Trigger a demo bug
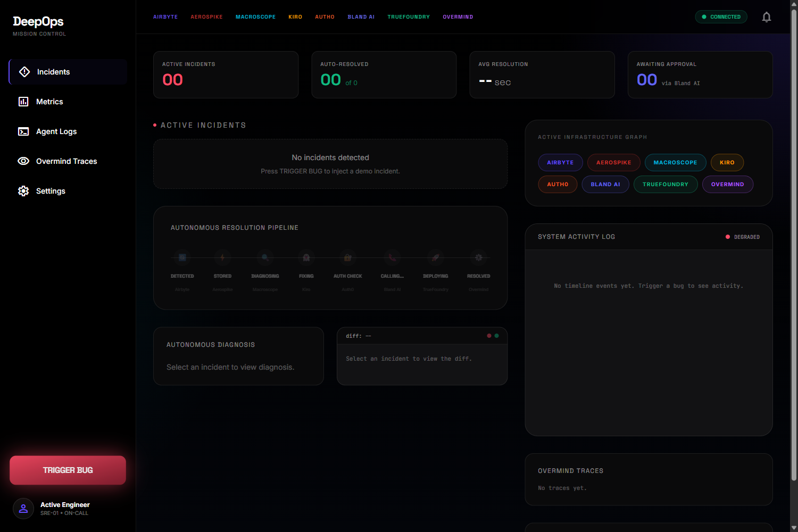 click(x=68, y=470)
